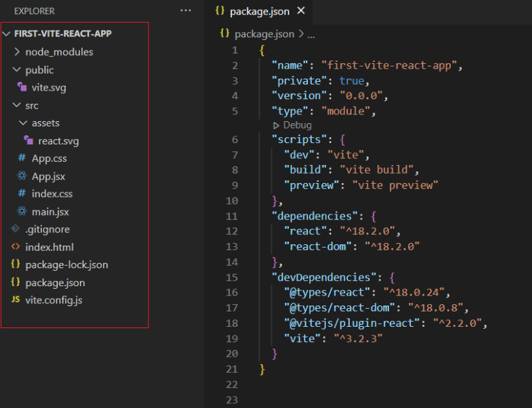Image resolution: width=532 pixels, height=408 pixels.
Task: Click the "^3.2.3" vite version value
Action: (x=358, y=338)
